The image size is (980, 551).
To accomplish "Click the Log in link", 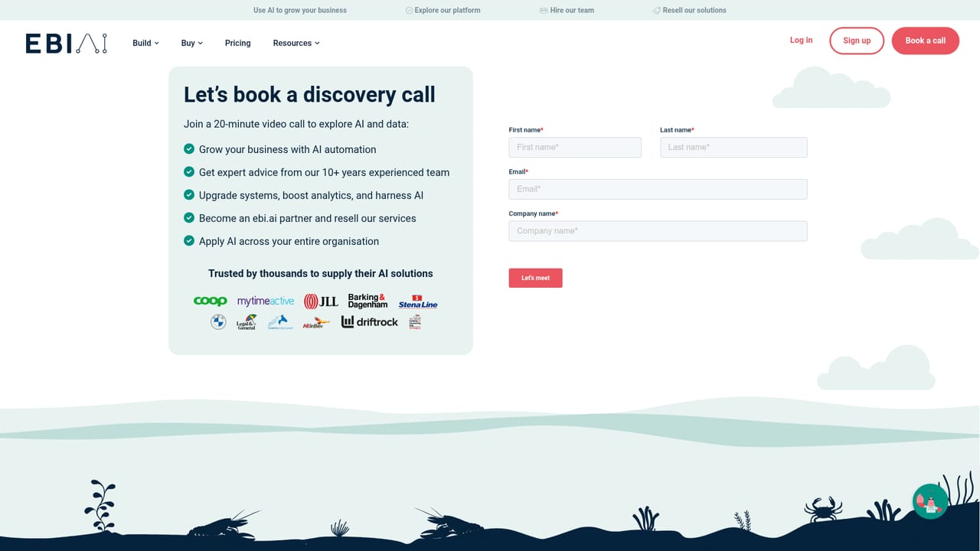I will point(801,41).
